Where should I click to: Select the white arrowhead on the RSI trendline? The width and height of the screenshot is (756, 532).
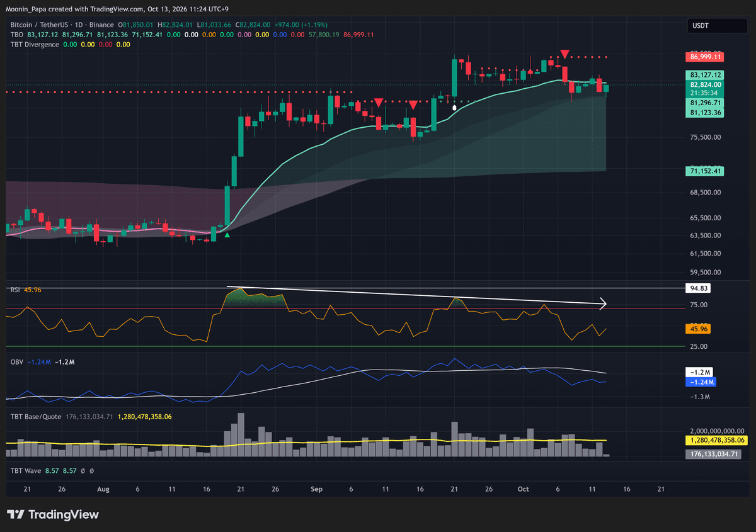click(602, 304)
